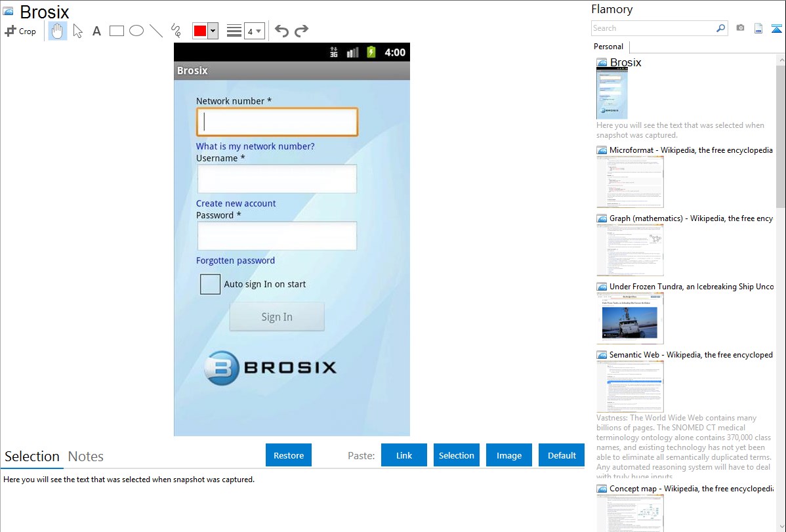Undo the last annotation
The width and height of the screenshot is (786, 532).
point(281,31)
